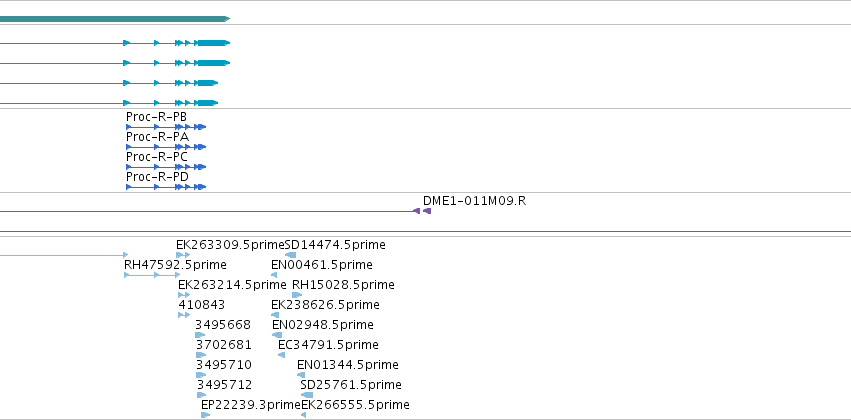Click the glyph under EK266555.5prime

[303, 415]
